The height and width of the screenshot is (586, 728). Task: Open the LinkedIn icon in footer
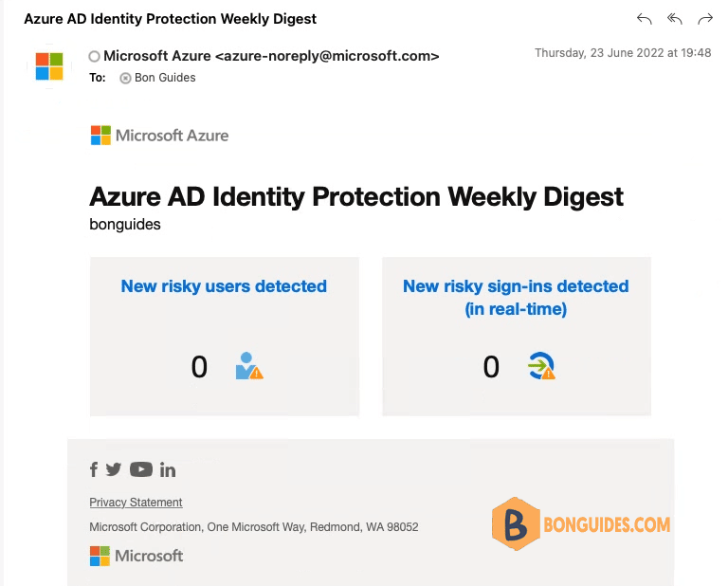point(168,469)
